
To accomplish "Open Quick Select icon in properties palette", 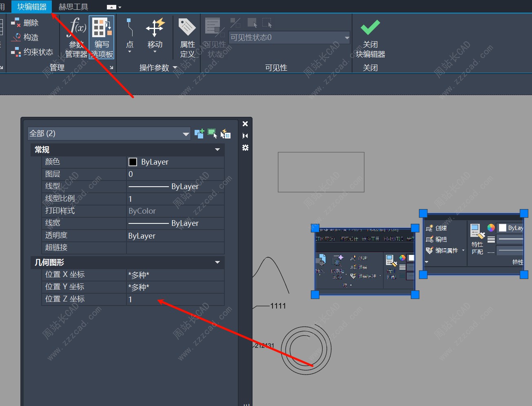I will tap(226, 134).
